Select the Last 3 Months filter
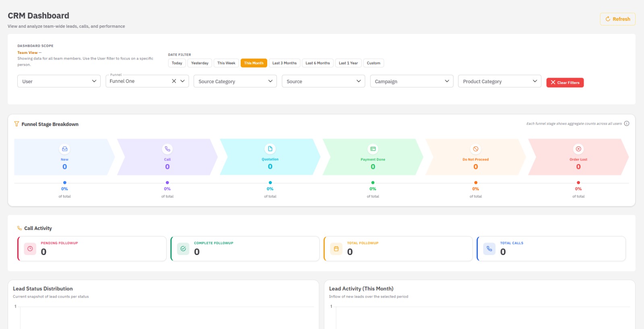The height and width of the screenshot is (329, 644). pos(285,63)
